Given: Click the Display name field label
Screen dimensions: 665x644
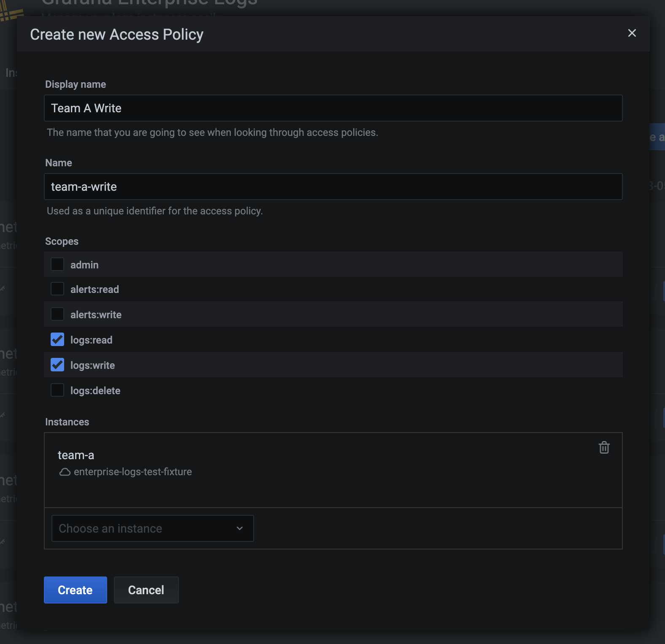Looking at the screenshot, I should tap(76, 84).
